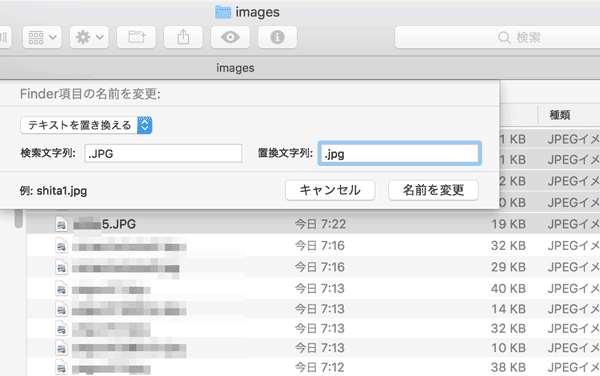Image resolution: width=600 pixels, height=376 pixels.
Task: Open the テキストを置き換える rename mode dropdown
Action: pyautogui.click(x=86, y=125)
